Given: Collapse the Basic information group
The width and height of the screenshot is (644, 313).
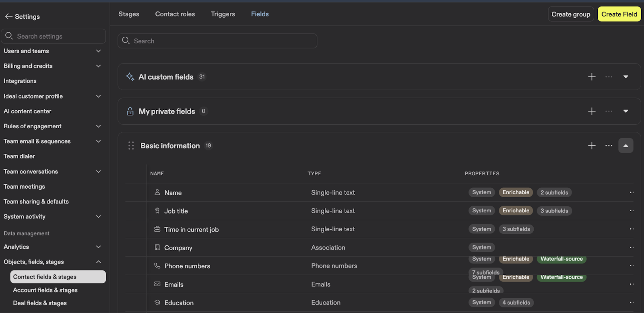Looking at the screenshot, I should point(625,146).
